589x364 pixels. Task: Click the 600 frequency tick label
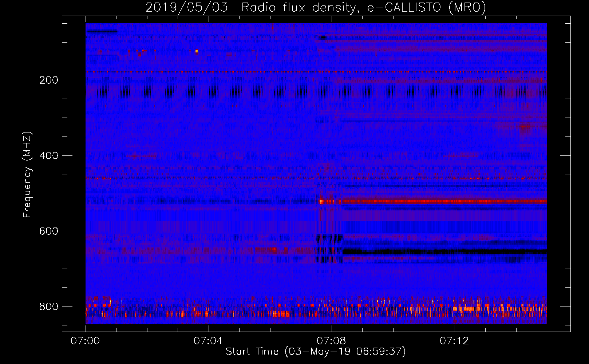(x=49, y=231)
